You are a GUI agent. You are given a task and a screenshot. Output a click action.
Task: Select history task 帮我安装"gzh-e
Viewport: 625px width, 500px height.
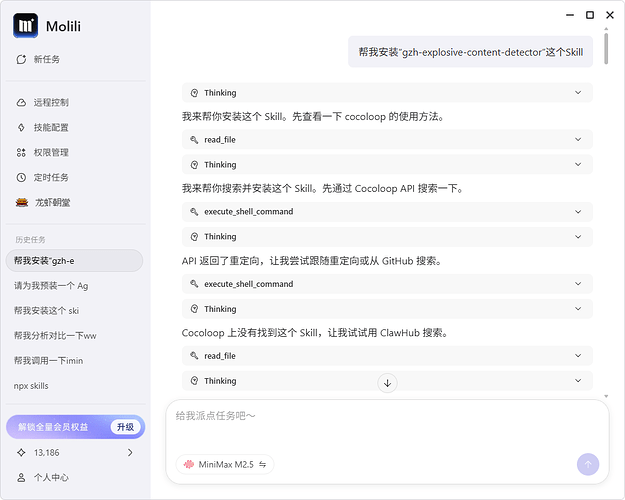(75, 261)
